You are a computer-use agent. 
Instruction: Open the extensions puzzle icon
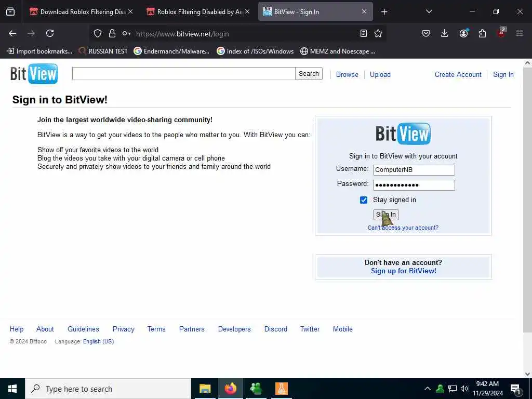point(482,33)
